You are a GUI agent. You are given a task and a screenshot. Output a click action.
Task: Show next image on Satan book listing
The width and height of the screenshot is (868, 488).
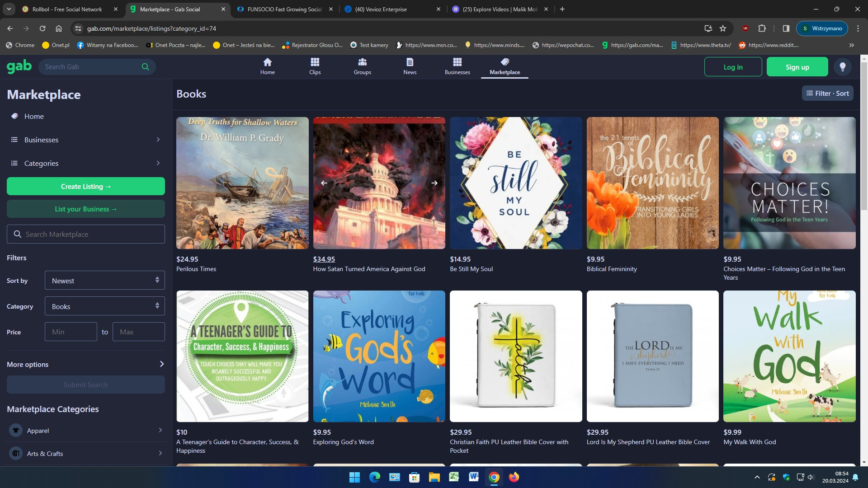pos(434,183)
